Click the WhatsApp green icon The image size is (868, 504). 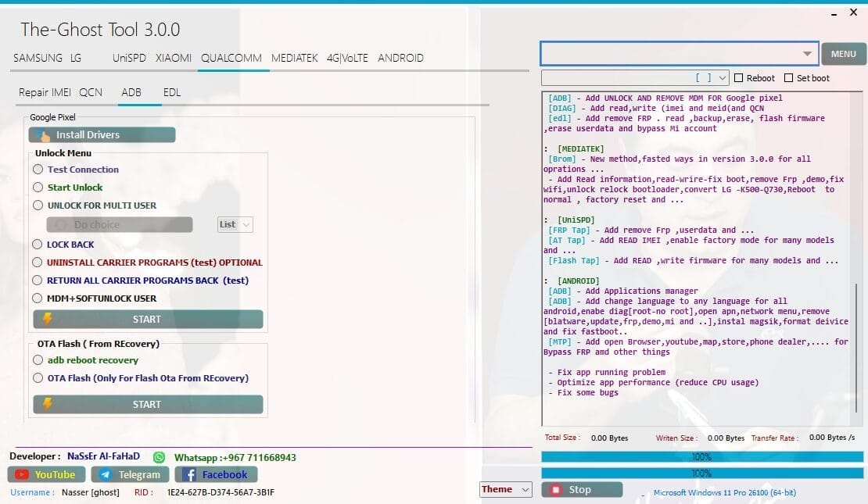point(160,457)
